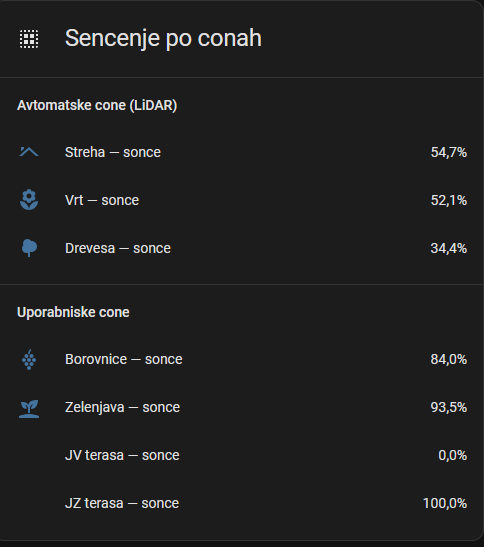Click the sprout icon for Zelenjava
The image size is (484, 547).
(29, 408)
